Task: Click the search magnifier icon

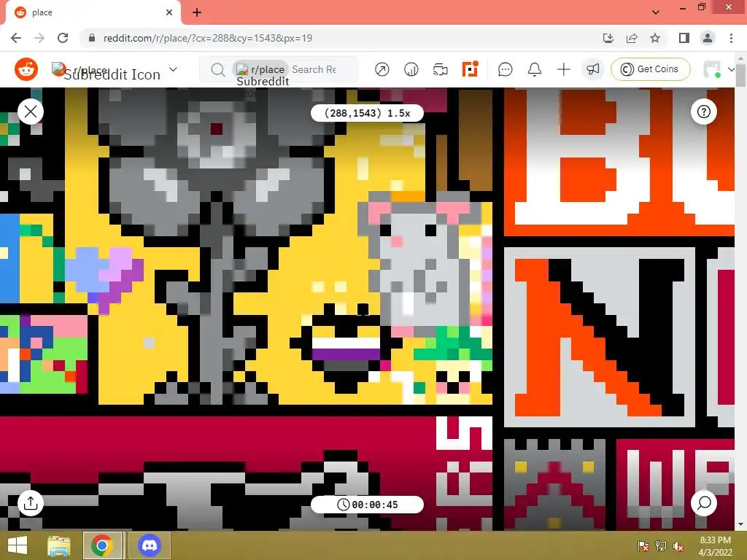Action: (x=217, y=70)
